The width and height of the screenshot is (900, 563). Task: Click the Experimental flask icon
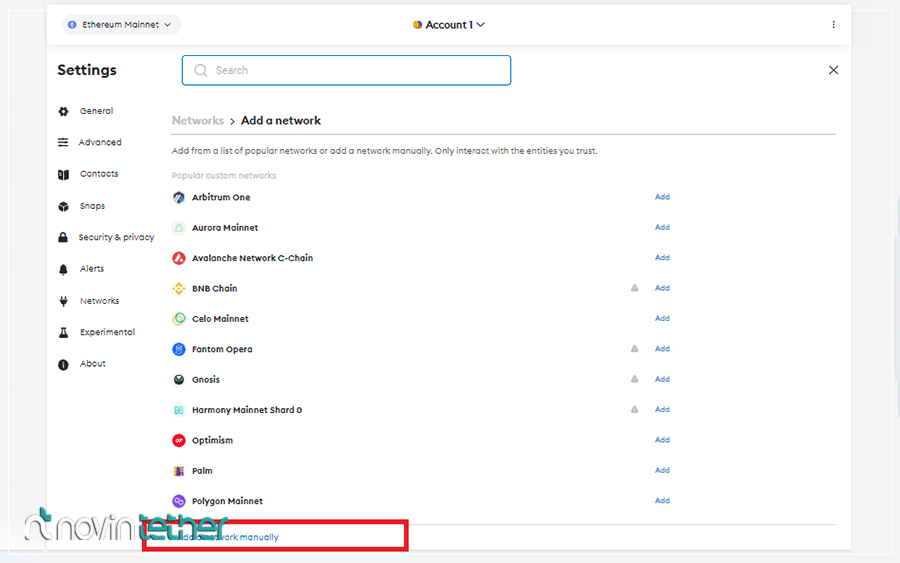click(x=63, y=332)
